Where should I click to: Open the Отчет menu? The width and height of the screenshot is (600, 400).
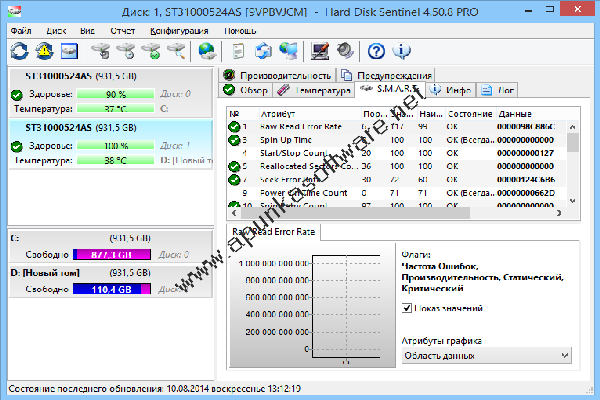[x=122, y=31]
